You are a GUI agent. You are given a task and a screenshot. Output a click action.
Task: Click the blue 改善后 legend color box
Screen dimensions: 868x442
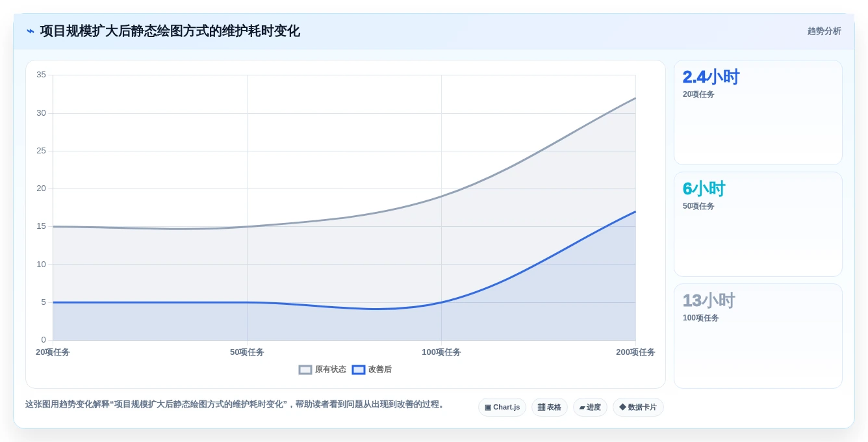(359, 370)
